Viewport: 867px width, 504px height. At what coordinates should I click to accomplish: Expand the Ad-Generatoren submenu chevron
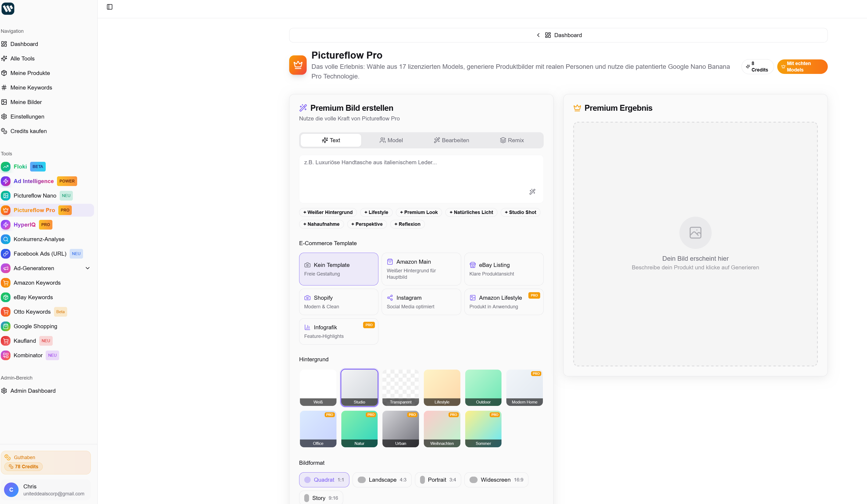point(87,268)
